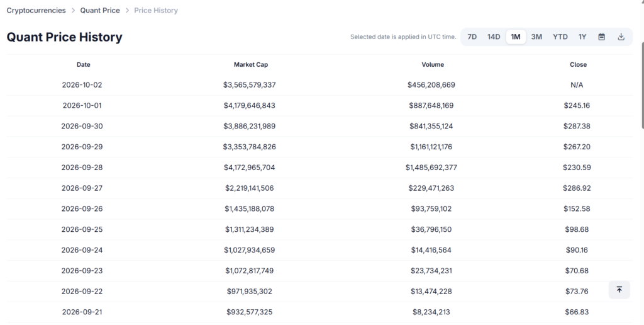Click the Date column header
644x325 pixels.
click(84, 65)
